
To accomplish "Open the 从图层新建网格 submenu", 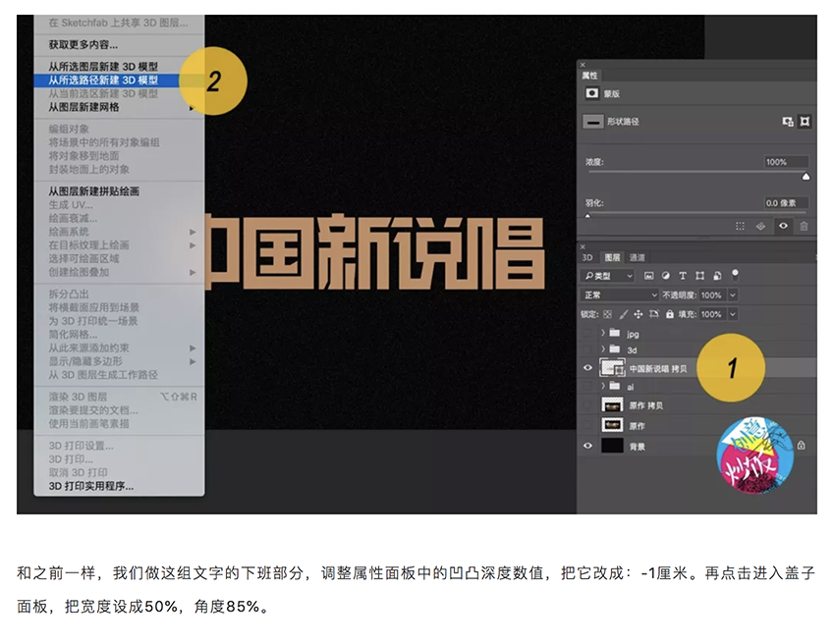I will click(x=119, y=107).
